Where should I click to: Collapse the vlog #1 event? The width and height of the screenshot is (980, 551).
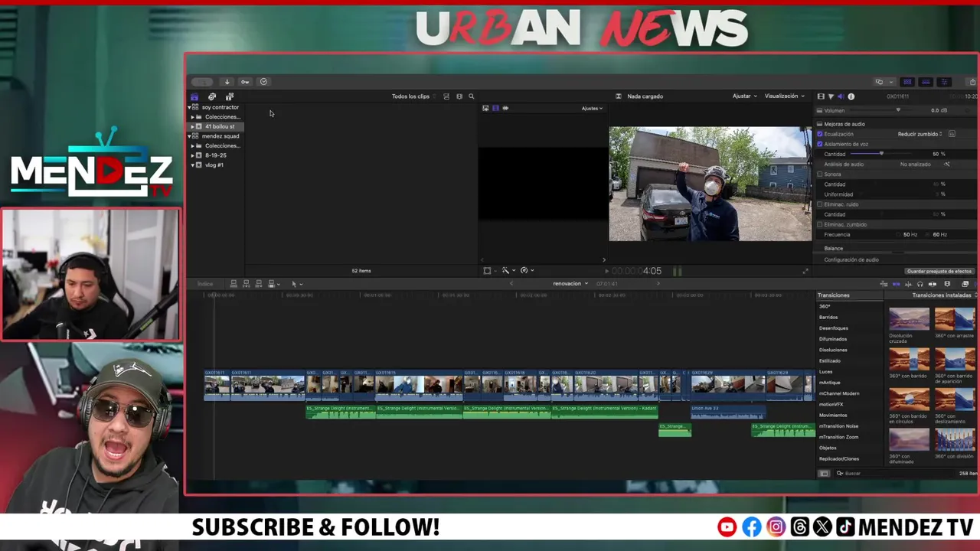click(x=193, y=165)
